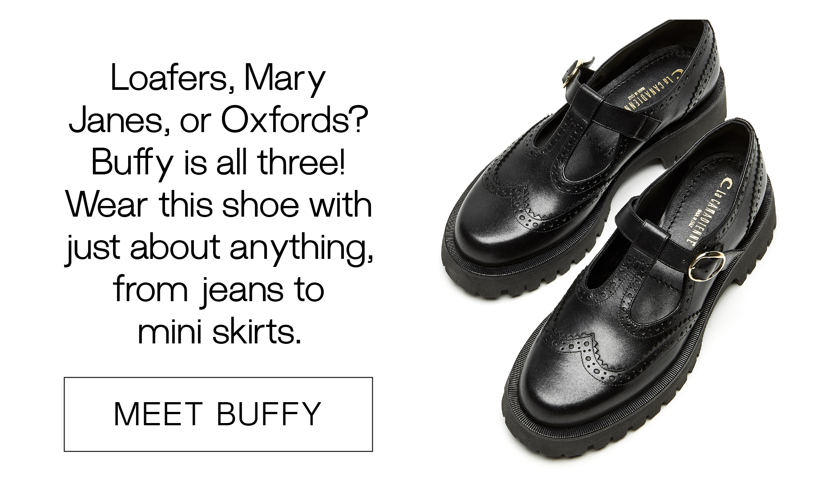Click the "Buffy is all three!" text
This screenshot has height=504, width=834.
pyautogui.click(x=218, y=162)
